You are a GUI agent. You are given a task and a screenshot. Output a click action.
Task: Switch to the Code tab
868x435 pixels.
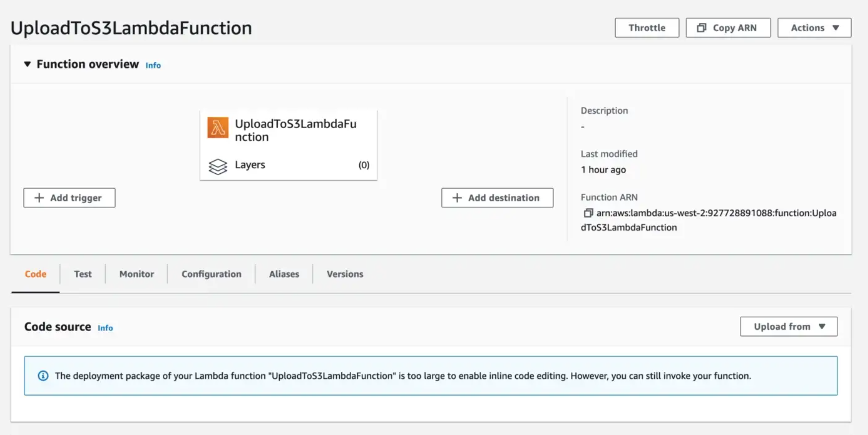pyautogui.click(x=35, y=274)
